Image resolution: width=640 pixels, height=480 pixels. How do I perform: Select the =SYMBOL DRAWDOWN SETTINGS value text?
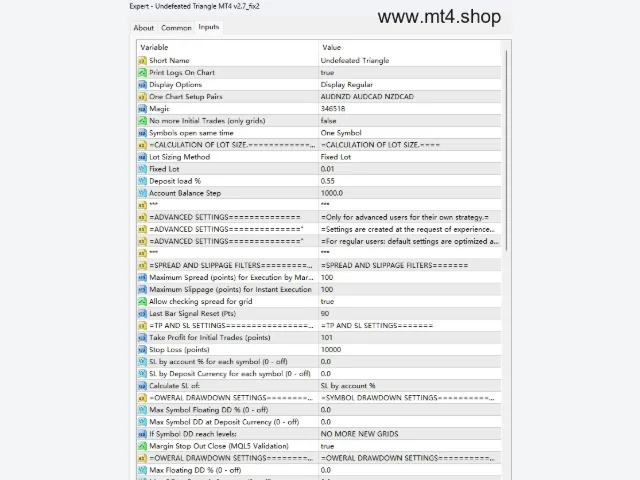coord(407,398)
